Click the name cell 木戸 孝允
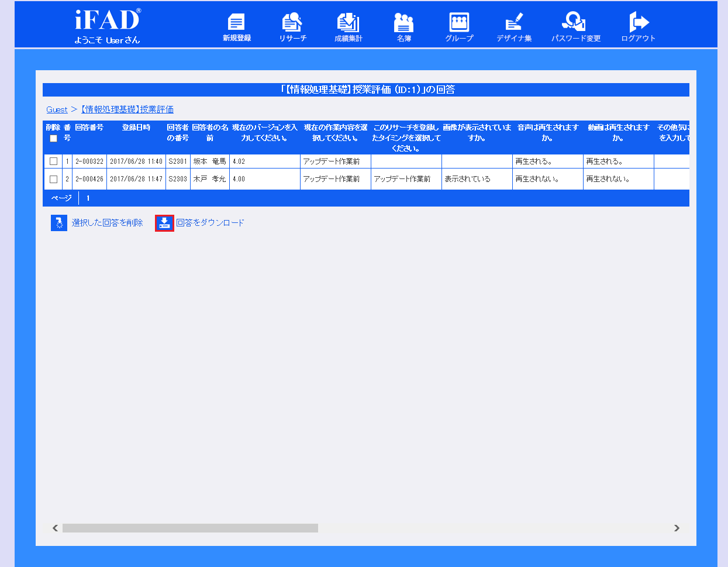This screenshot has height=567, width=728. coord(210,179)
